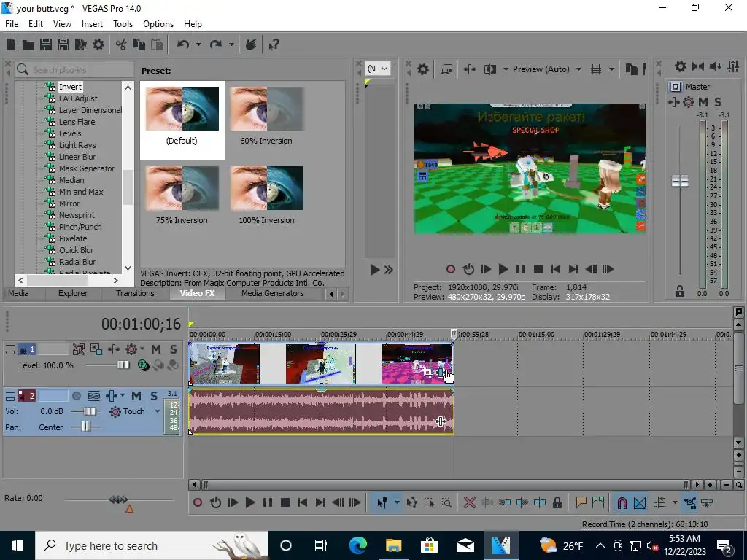Image resolution: width=747 pixels, height=560 pixels.
Task: Open the Video Preview settings gear
Action: pyautogui.click(x=422, y=69)
